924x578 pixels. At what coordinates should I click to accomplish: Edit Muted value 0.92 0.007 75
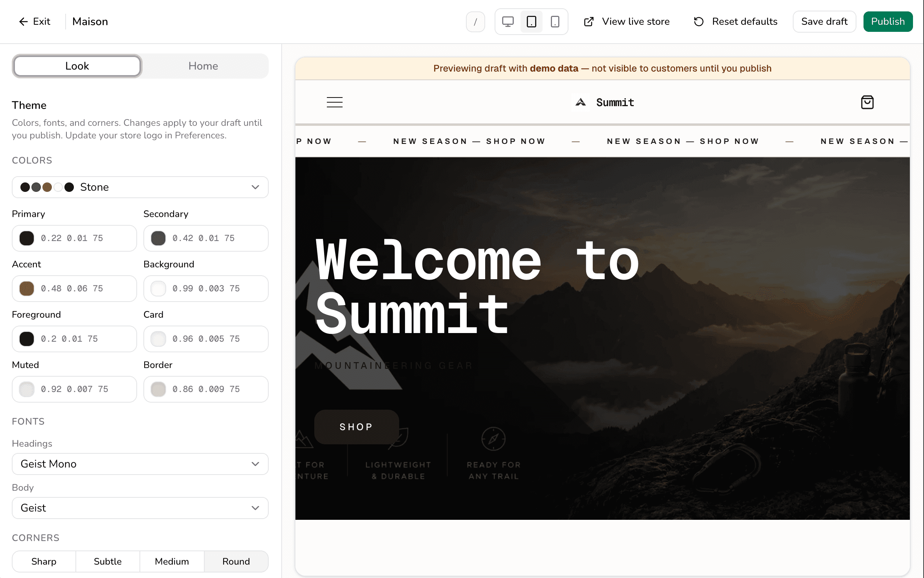pos(75,389)
